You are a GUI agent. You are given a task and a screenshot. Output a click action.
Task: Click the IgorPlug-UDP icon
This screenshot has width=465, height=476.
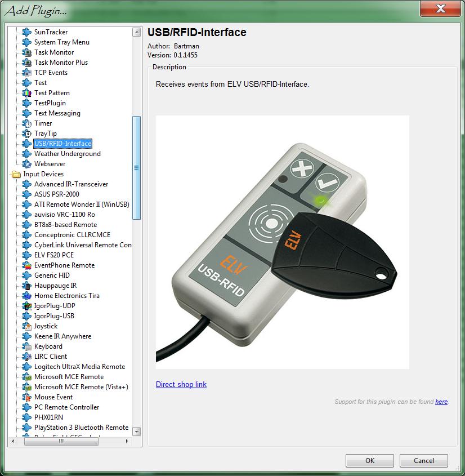pos(27,306)
